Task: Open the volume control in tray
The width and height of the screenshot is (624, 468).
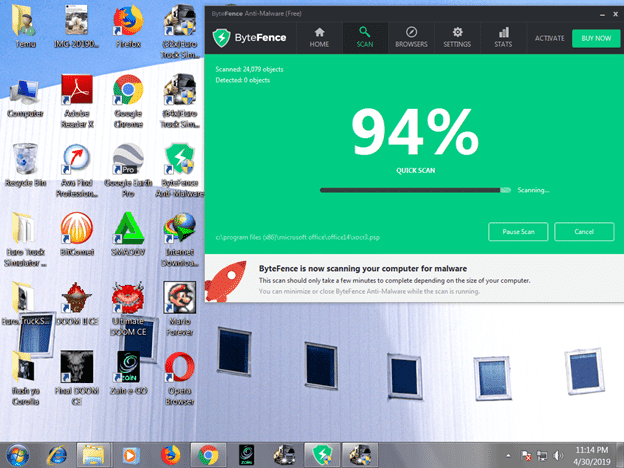Action: pyautogui.click(x=558, y=455)
